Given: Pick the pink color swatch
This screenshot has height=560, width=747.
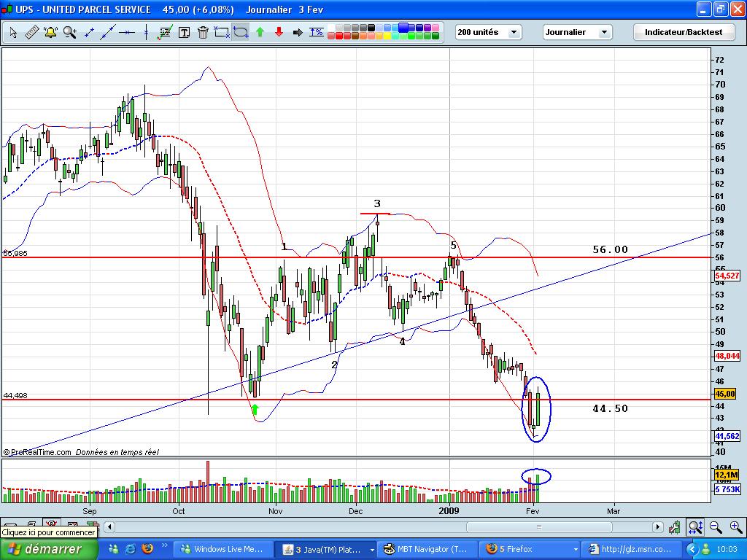Looking at the screenshot, I should click(435, 28).
